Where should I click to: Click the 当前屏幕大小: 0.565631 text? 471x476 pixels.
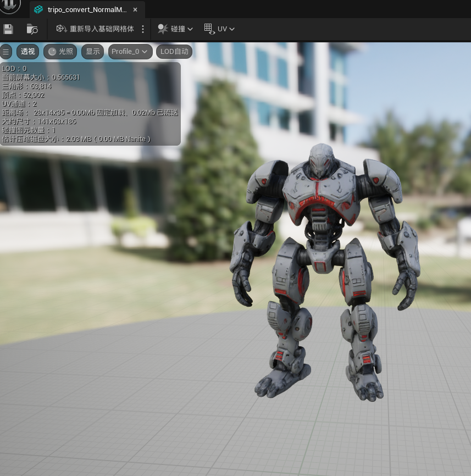coord(41,78)
